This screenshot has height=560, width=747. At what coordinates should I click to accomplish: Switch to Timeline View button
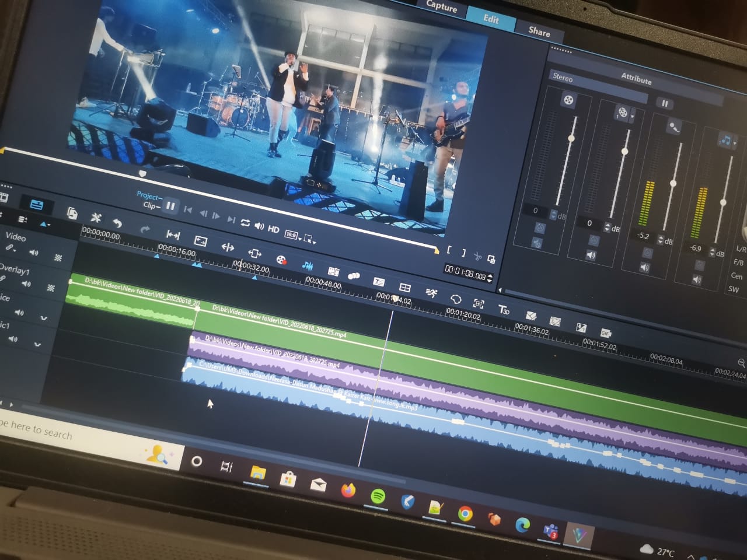tap(36, 204)
